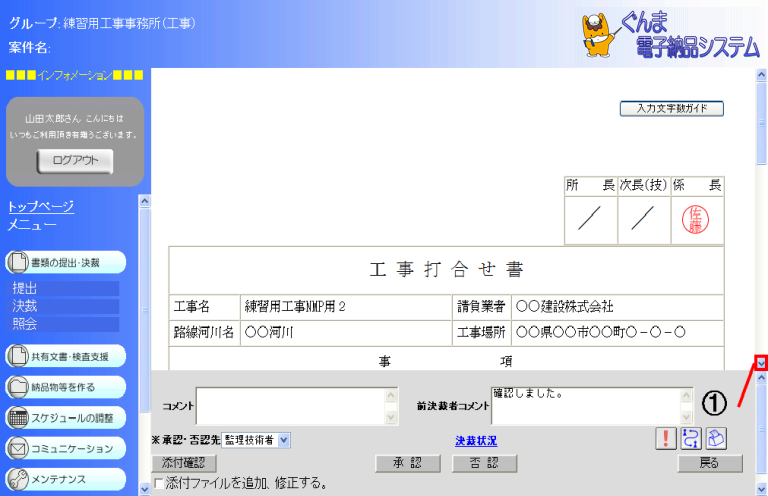Click the インフォメーション heading
Screen dimensions: 768x496
click(74, 75)
